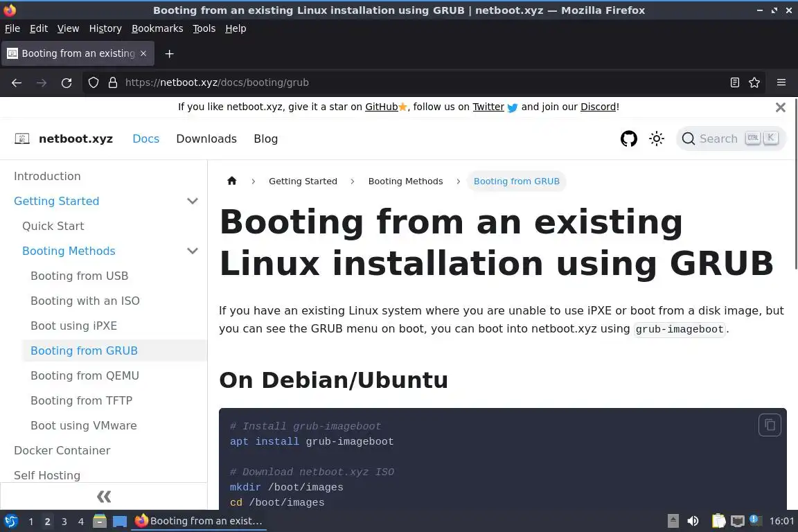Open the volume control tray icon

pos(693,521)
